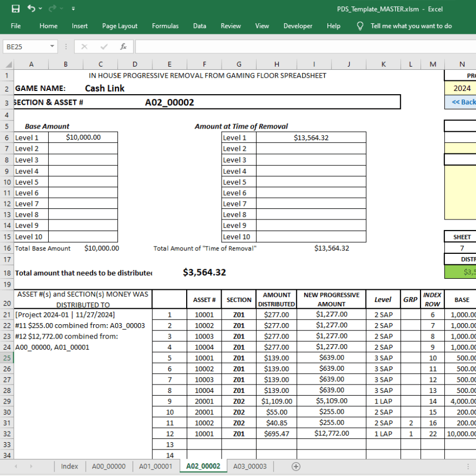Screen dimensions: 476x476
Task: Click the $12,772.00 new progressive amount
Action: (332, 434)
